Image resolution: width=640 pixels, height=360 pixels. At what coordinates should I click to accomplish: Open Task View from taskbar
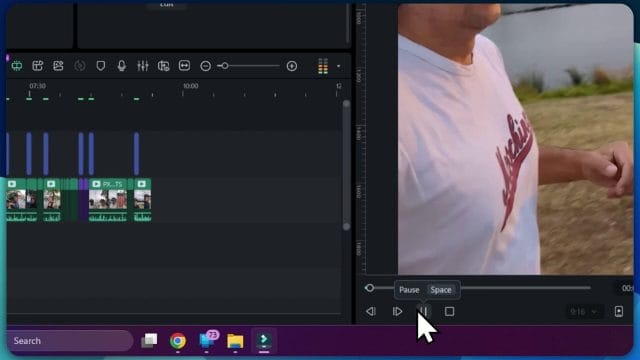tap(149, 340)
